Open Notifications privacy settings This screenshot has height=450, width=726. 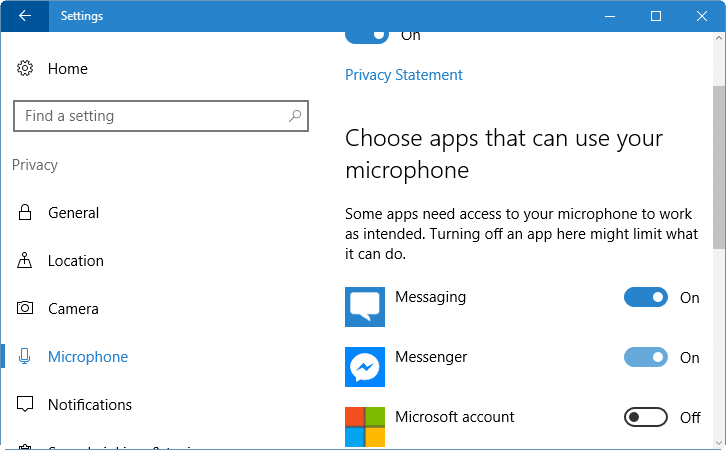(x=90, y=405)
